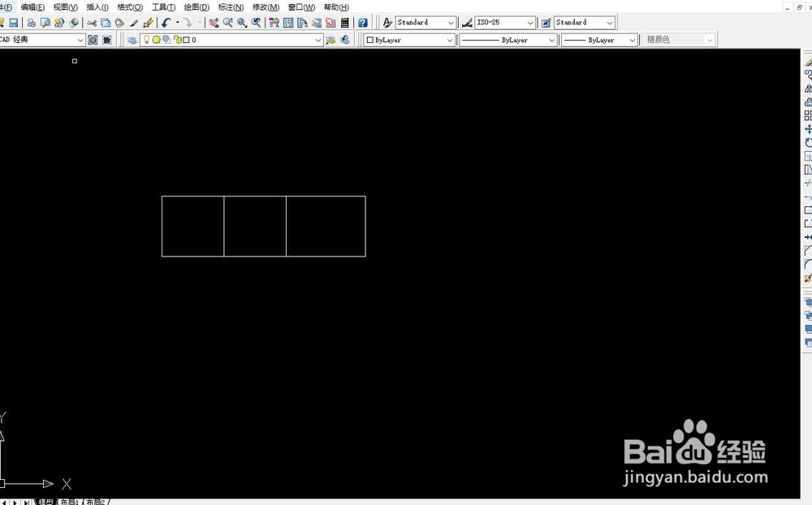Click Make Object's Layer Current icon
Screen dimensions: 812x505
pos(330,40)
